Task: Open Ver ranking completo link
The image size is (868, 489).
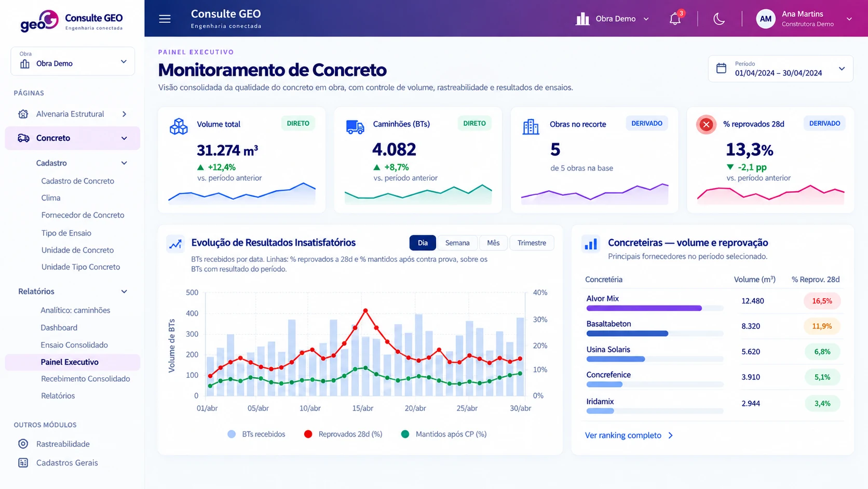Action: tap(629, 435)
